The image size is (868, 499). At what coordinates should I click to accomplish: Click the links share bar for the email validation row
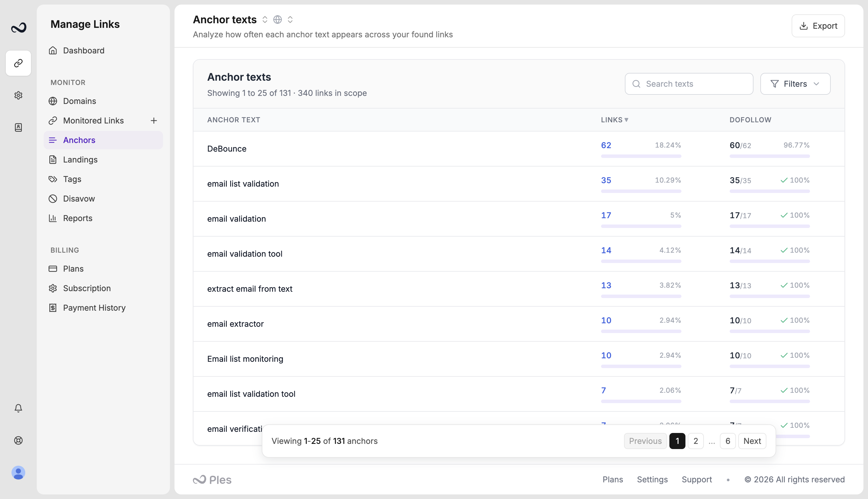click(x=641, y=226)
